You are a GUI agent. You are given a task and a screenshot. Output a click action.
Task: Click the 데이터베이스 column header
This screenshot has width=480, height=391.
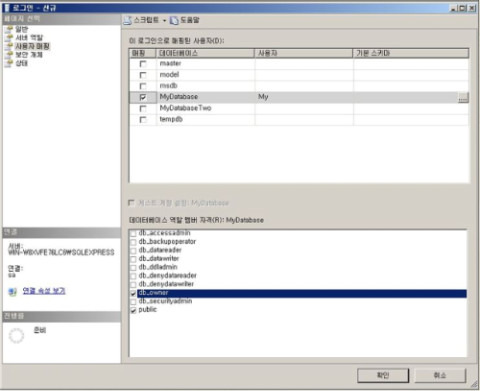[205, 53]
